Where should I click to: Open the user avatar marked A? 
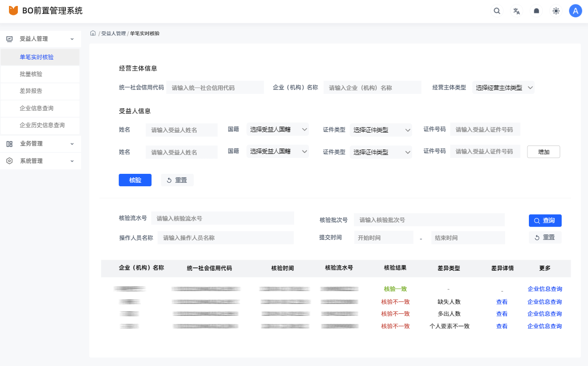(575, 10)
